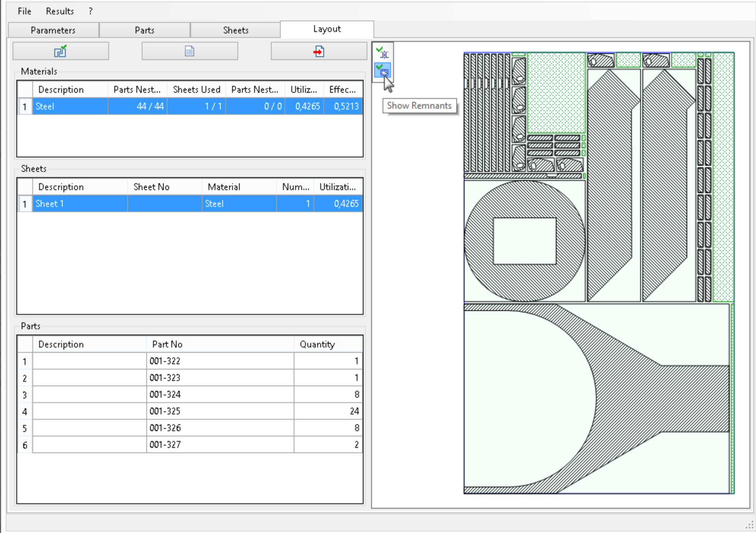Click the Material column header in Sheets

click(x=239, y=187)
